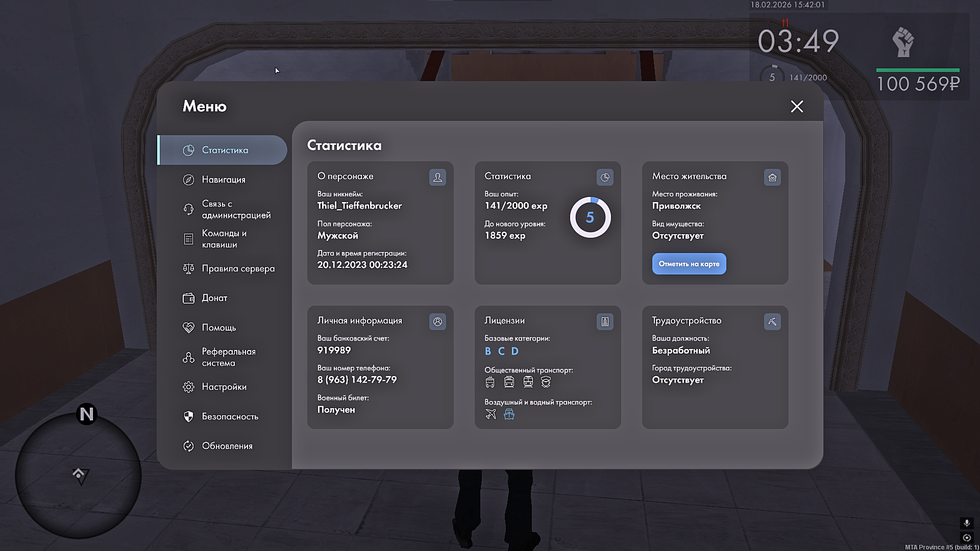Click the house icon in Место жительства card

point(772,177)
